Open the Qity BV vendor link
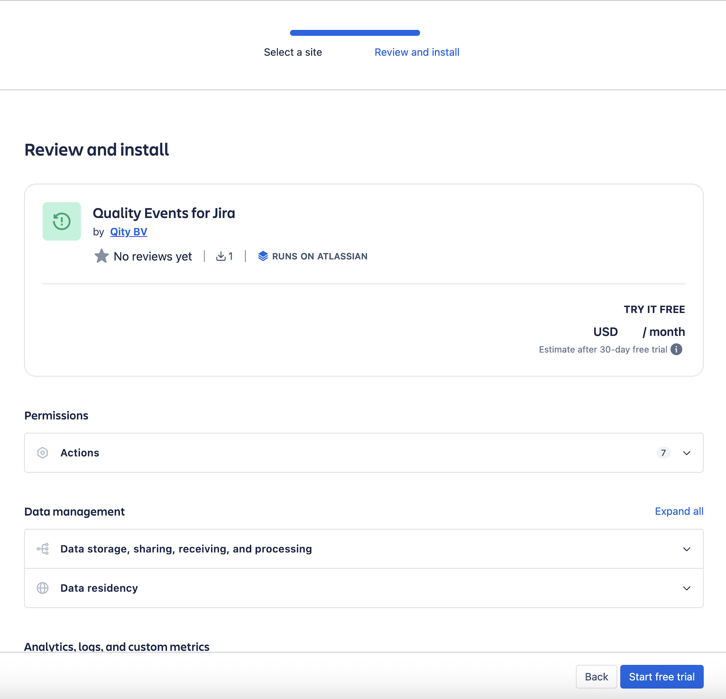The height and width of the screenshot is (699, 726). [128, 232]
